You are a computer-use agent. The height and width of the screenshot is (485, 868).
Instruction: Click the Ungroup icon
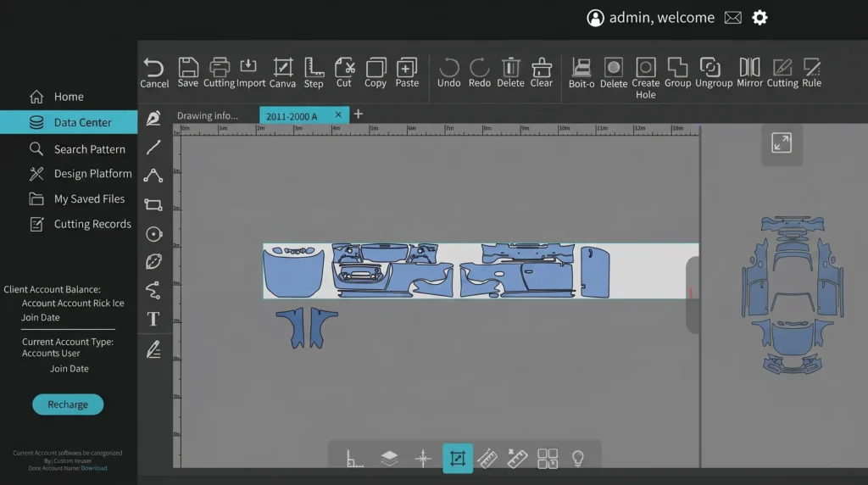click(714, 73)
